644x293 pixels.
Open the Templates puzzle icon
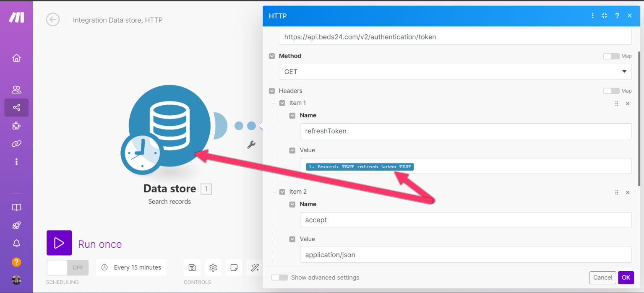[x=16, y=126]
